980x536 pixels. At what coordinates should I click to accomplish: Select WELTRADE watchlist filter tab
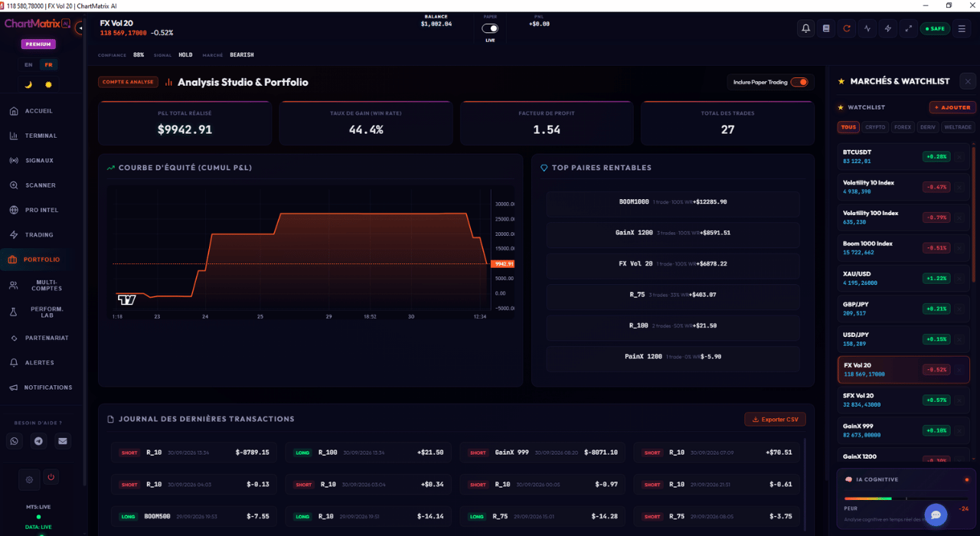point(958,127)
